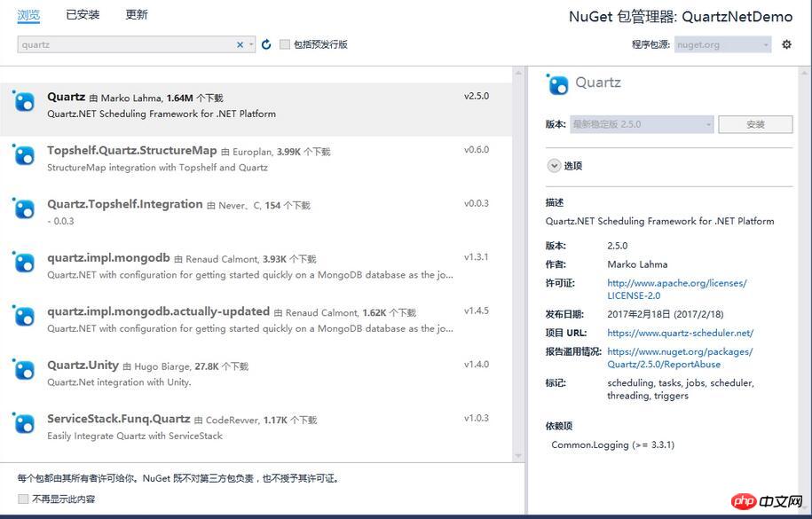Click quartz.impl.mongodb v1.3.1 package icon
Image resolution: width=812 pixels, height=519 pixels.
pos(24,262)
